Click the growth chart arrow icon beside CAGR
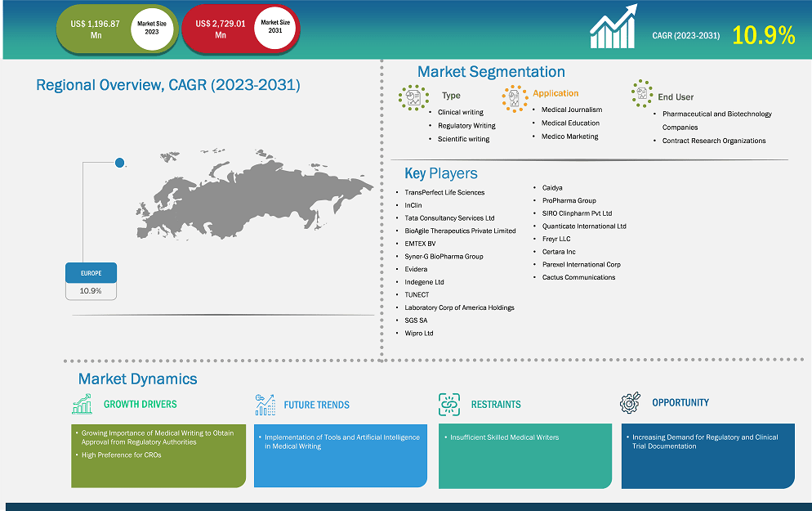This screenshot has width=812, height=511. 613,26
